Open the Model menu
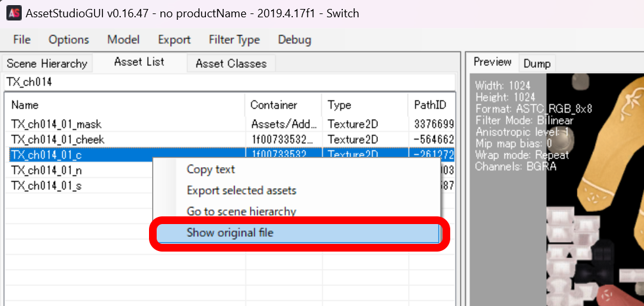This screenshot has width=644, height=306. [123, 40]
